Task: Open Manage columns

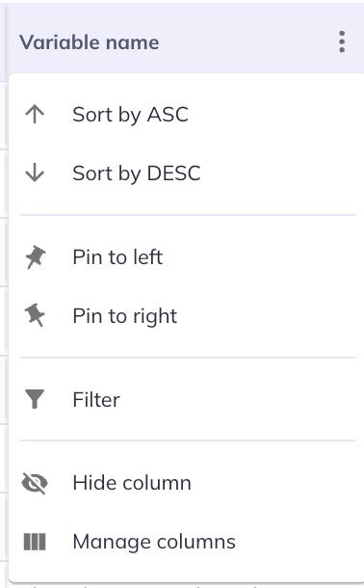Action: 187,542
